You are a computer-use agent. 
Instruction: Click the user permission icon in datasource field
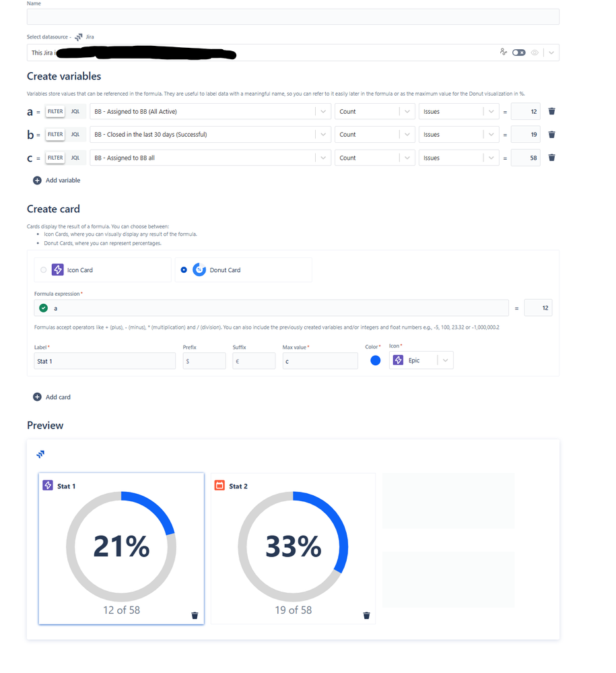tap(503, 52)
